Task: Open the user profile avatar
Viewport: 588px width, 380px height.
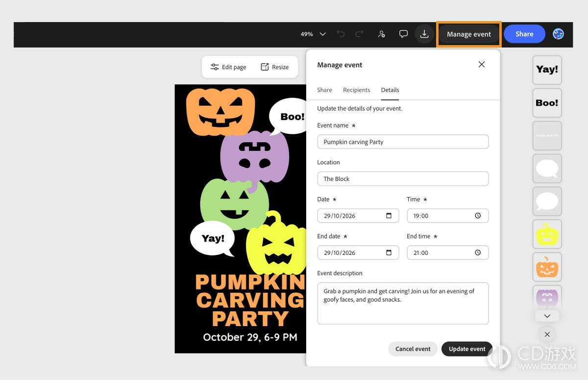Action: tap(558, 34)
